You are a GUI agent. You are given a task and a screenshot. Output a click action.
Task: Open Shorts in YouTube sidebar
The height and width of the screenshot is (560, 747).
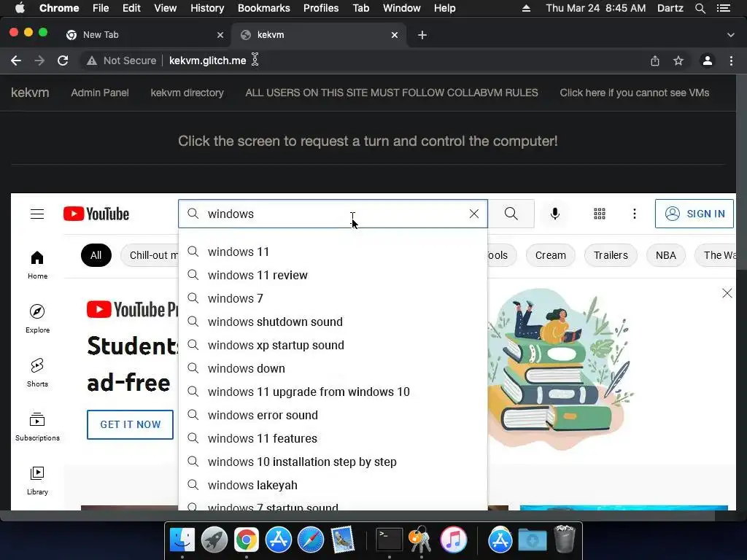[x=37, y=373]
